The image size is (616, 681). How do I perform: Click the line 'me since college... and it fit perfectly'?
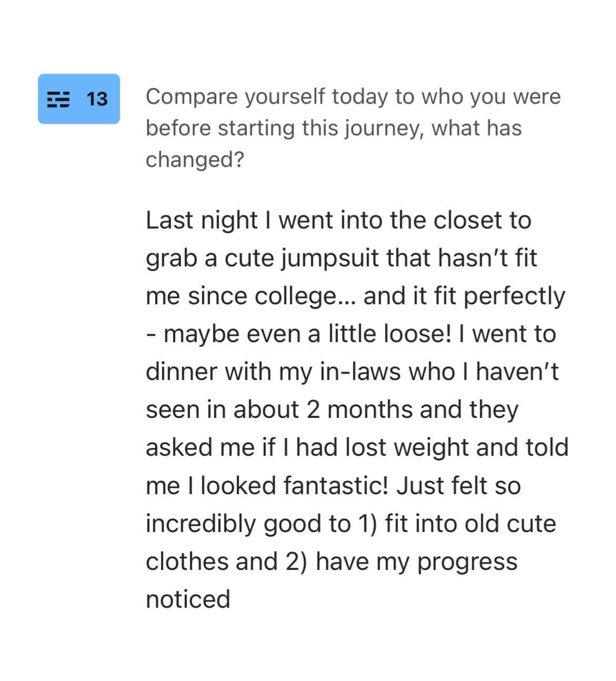pyautogui.click(x=355, y=296)
